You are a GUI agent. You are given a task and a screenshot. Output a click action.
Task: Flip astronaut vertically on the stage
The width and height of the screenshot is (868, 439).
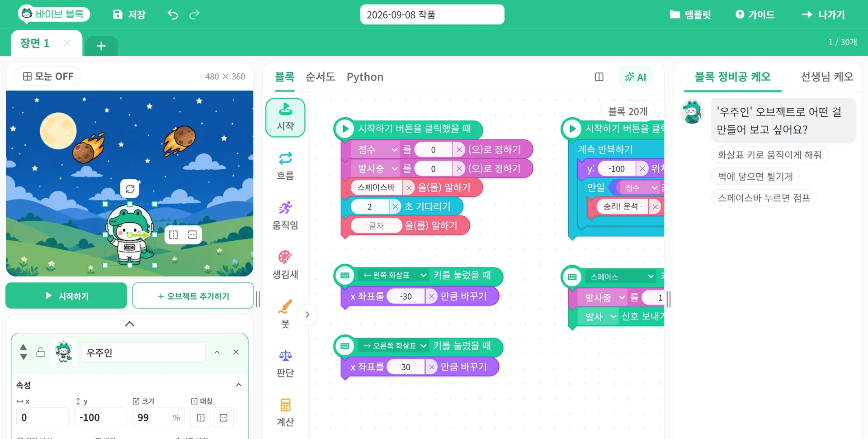tap(193, 235)
